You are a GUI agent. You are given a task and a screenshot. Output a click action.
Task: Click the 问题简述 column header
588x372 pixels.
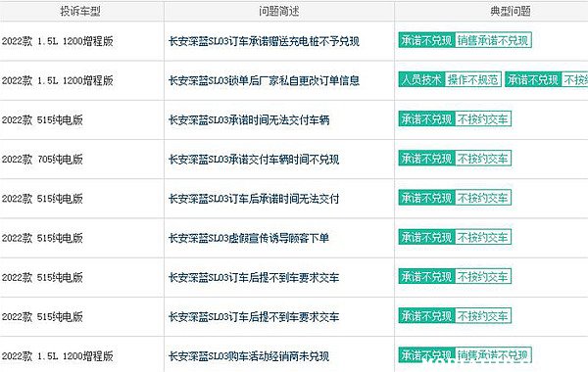(279, 11)
